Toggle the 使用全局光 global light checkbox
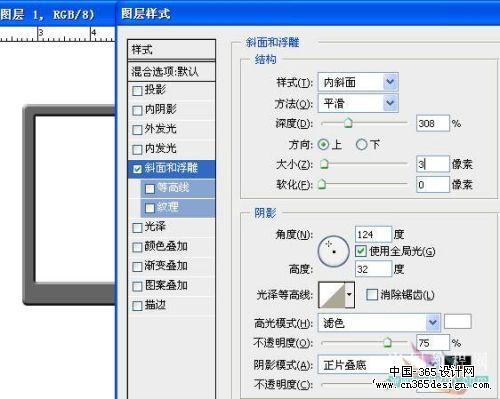Viewport: 500px width, 399px height. coord(360,251)
